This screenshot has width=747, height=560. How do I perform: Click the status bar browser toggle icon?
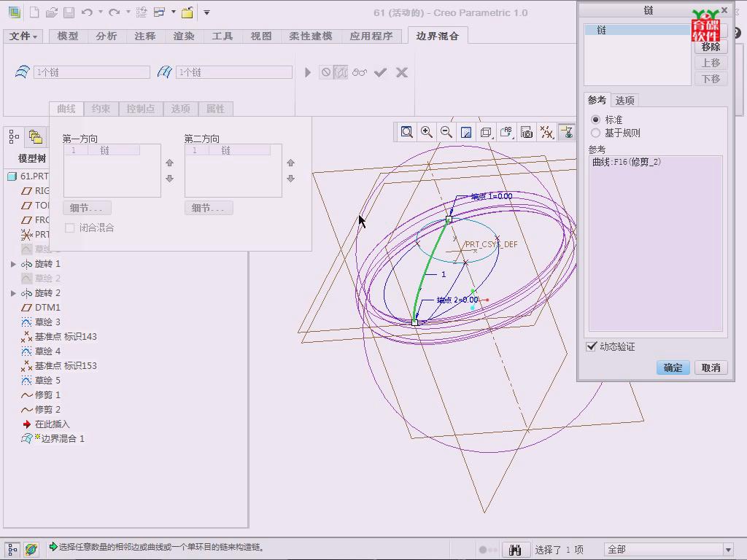tap(31, 549)
